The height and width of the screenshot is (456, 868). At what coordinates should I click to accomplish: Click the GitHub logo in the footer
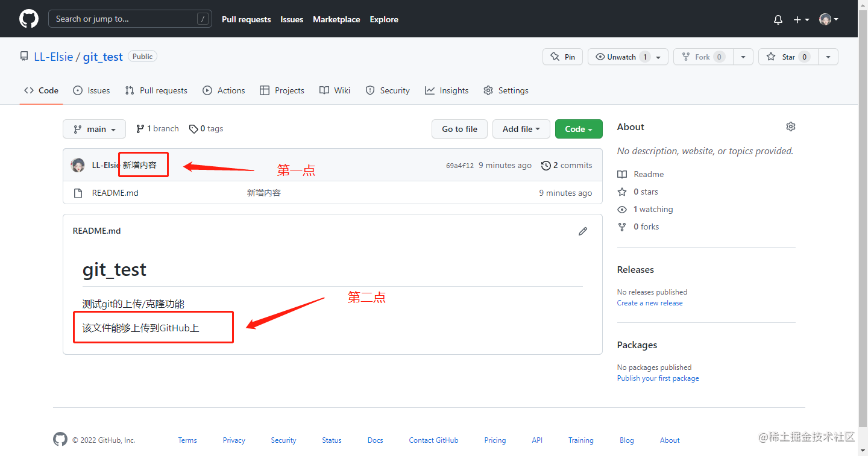coord(60,440)
